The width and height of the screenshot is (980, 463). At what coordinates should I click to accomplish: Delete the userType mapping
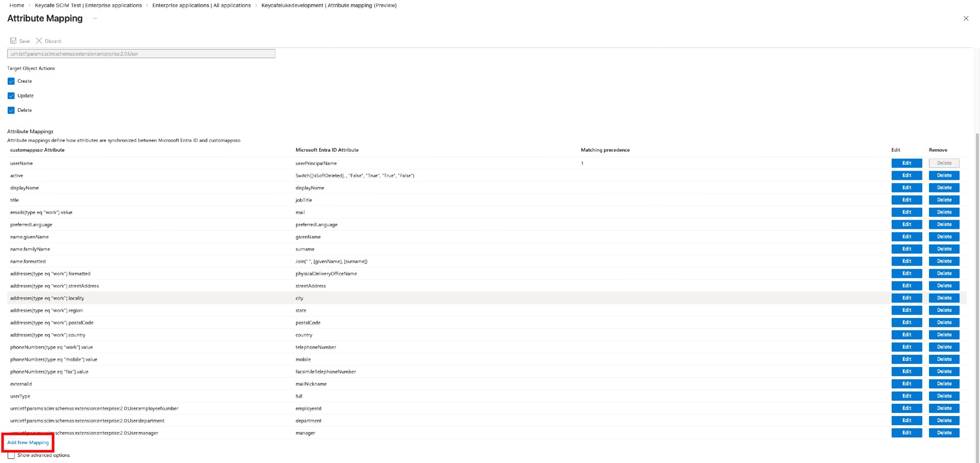click(944, 396)
